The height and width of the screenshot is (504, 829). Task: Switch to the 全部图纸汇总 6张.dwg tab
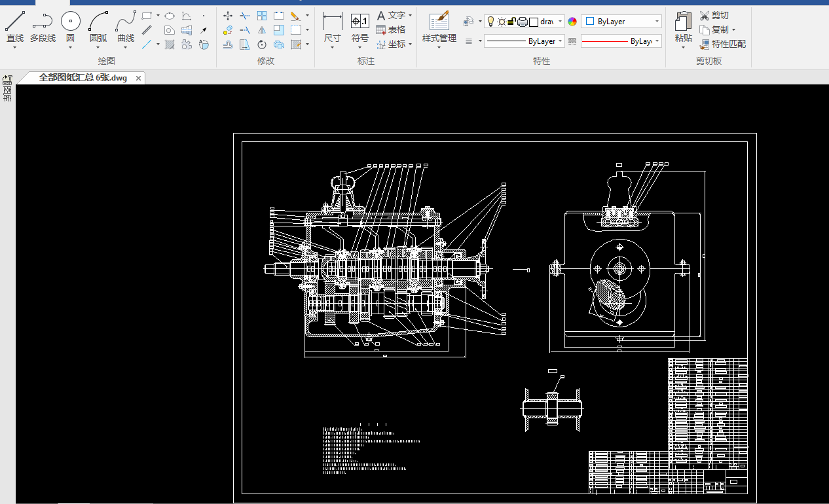pyautogui.click(x=83, y=78)
